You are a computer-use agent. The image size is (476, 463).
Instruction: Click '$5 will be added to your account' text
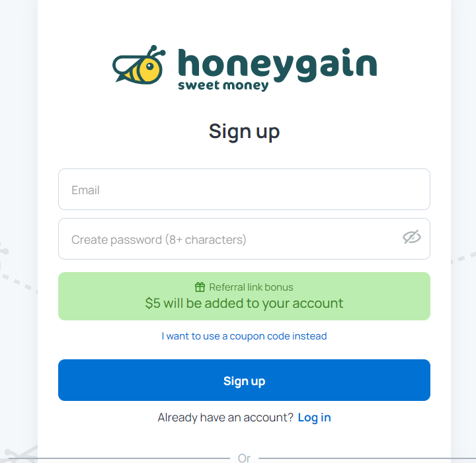point(244,303)
